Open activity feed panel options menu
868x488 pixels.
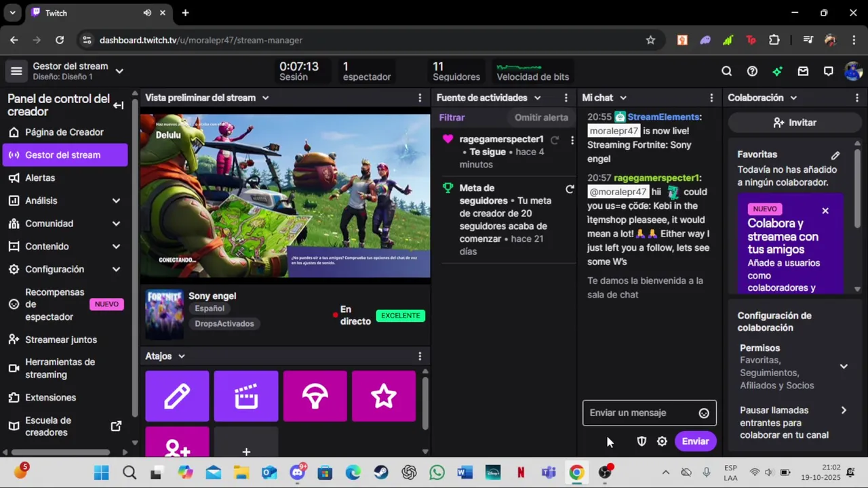(x=566, y=98)
